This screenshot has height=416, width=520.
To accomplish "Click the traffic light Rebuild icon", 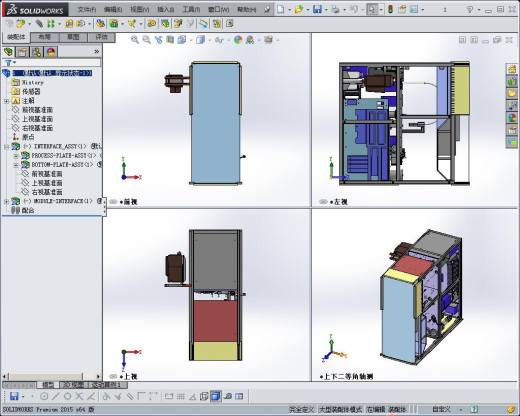I will [x=391, y=9].
